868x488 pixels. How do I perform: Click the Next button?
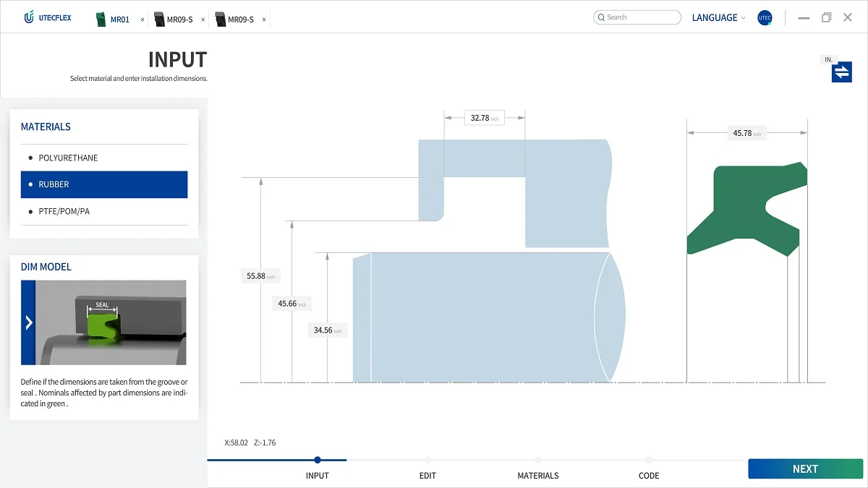point(805,468)
